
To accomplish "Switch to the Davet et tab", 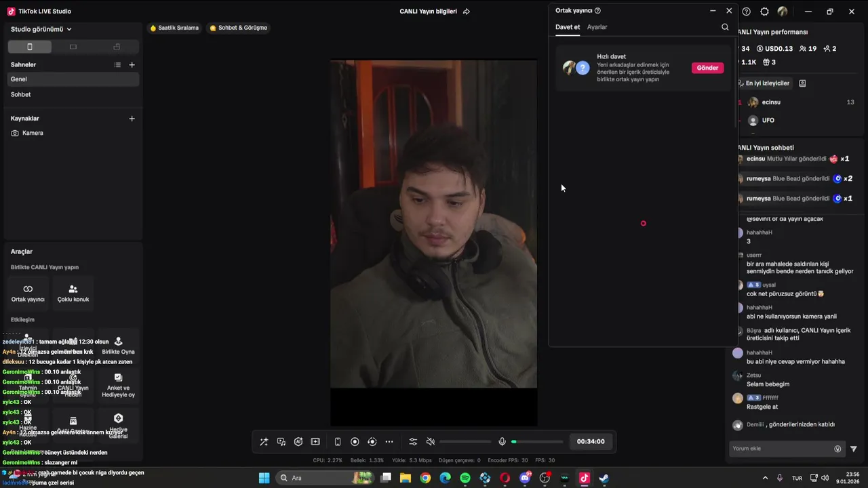I will tap(568, 27).
